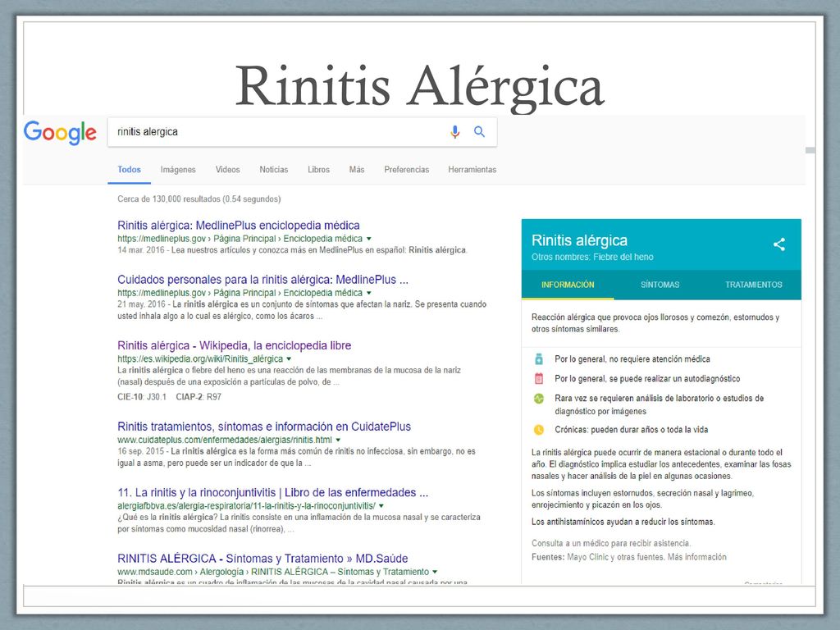840x630 pixels.
Task: Click the yellow clock icon beside 'Crónicas'
Action: pyautogui.click(x=539, y=430)
